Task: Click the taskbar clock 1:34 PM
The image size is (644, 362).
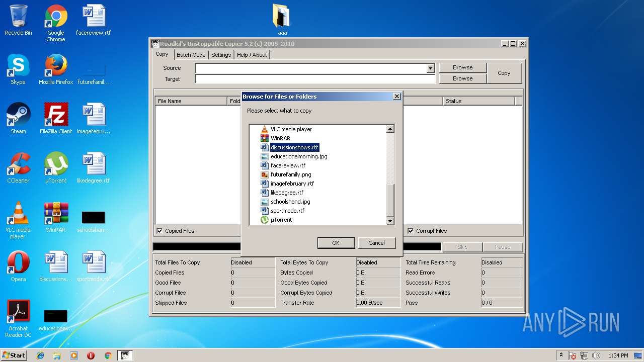Action: click(x=618, y=355)
